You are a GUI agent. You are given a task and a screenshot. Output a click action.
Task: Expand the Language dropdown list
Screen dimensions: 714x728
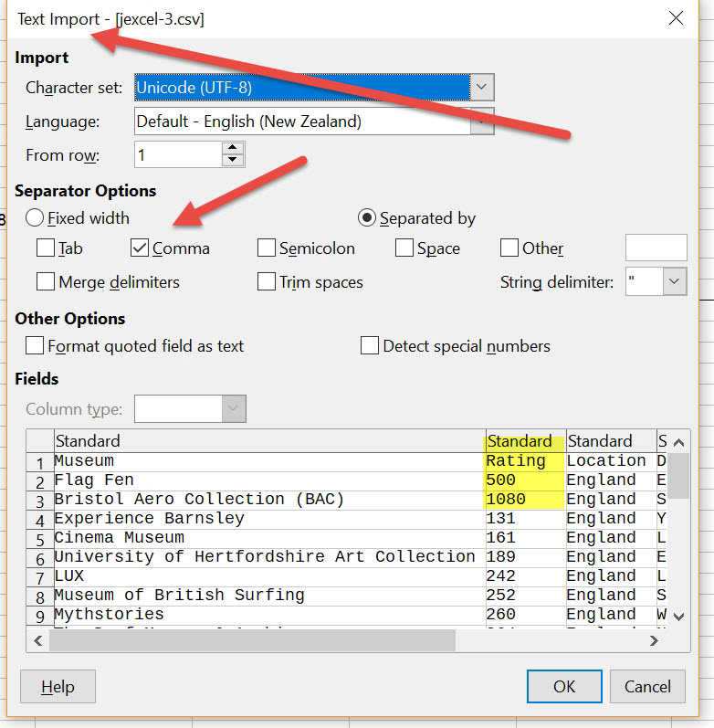(482, 121)
